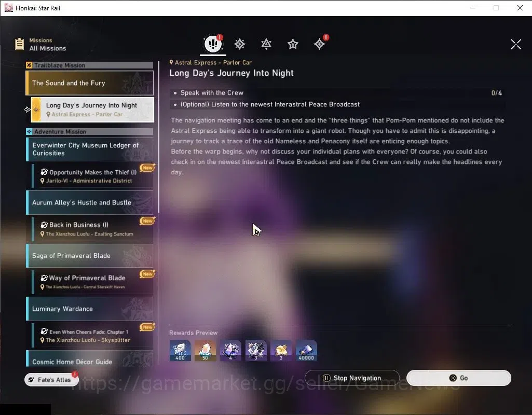Open Back in Business (I) mission

point(92,229)
